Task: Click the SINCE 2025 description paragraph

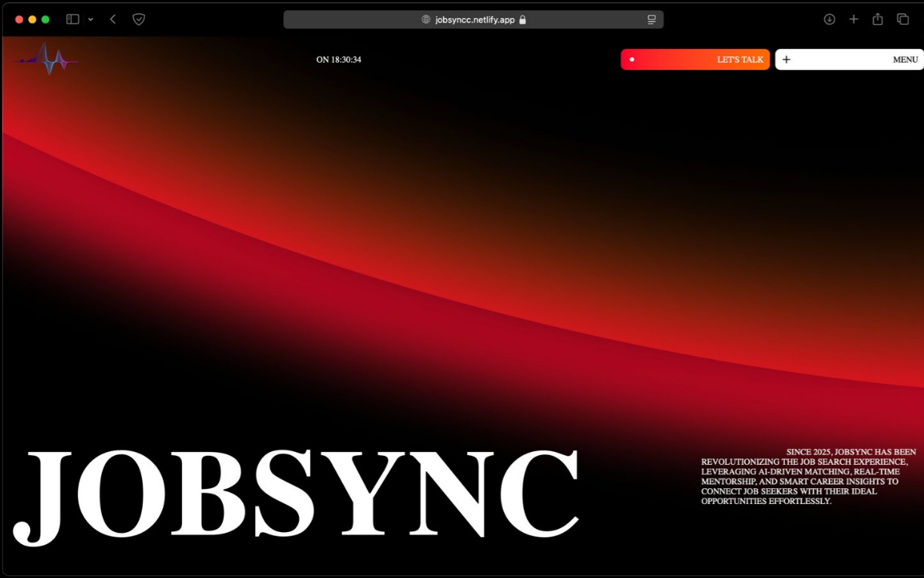Action: point(808,476)
